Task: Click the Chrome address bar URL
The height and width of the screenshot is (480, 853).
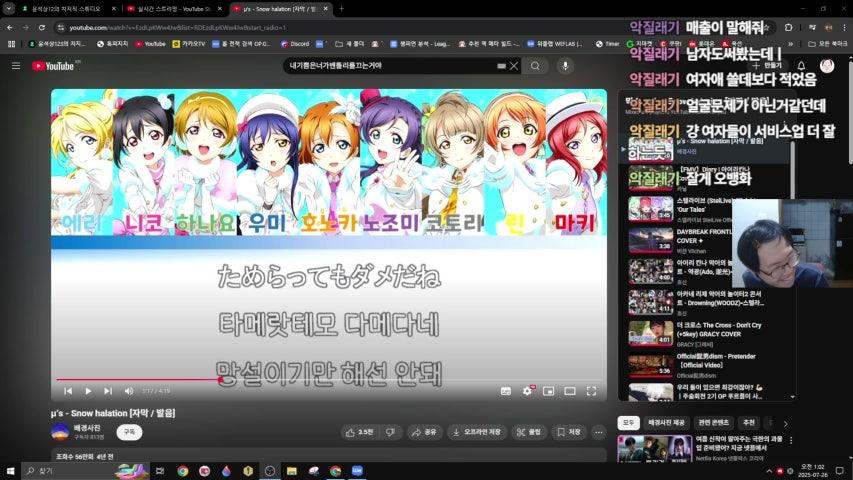Action: (x=177, y=27)
